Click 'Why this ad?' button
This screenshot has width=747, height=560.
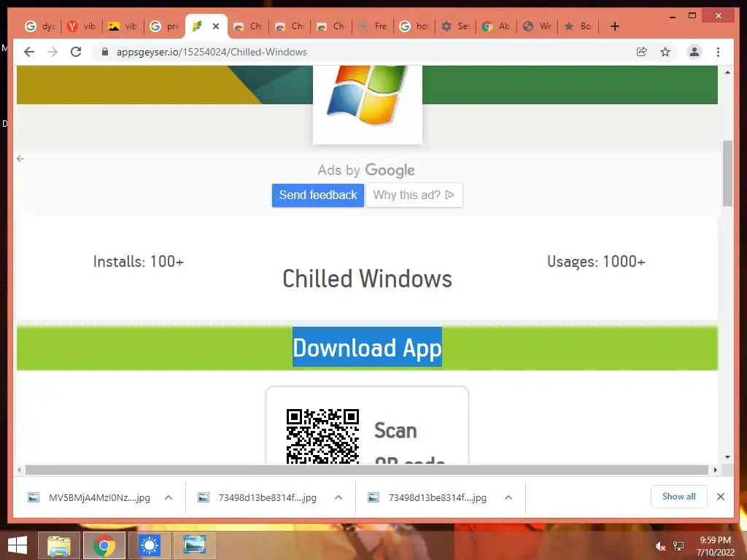(414, 195)
